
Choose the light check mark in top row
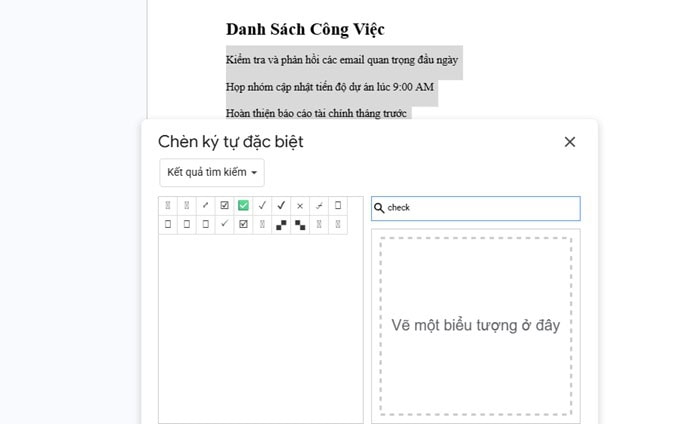click(x=262, y=206)
